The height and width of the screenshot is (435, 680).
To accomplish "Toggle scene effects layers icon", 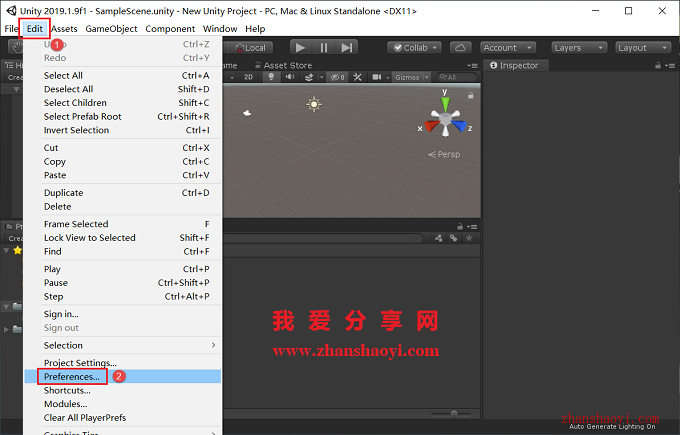I will (x=309, y=77).
